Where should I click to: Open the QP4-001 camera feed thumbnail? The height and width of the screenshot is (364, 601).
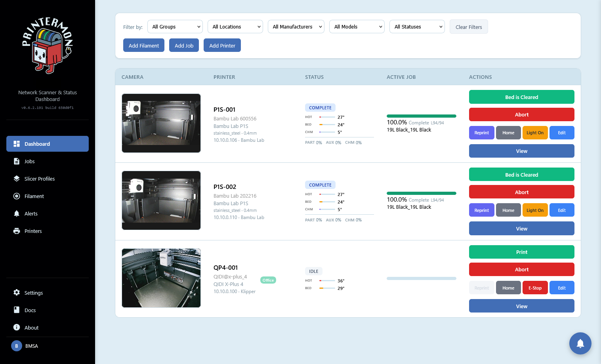161,278
